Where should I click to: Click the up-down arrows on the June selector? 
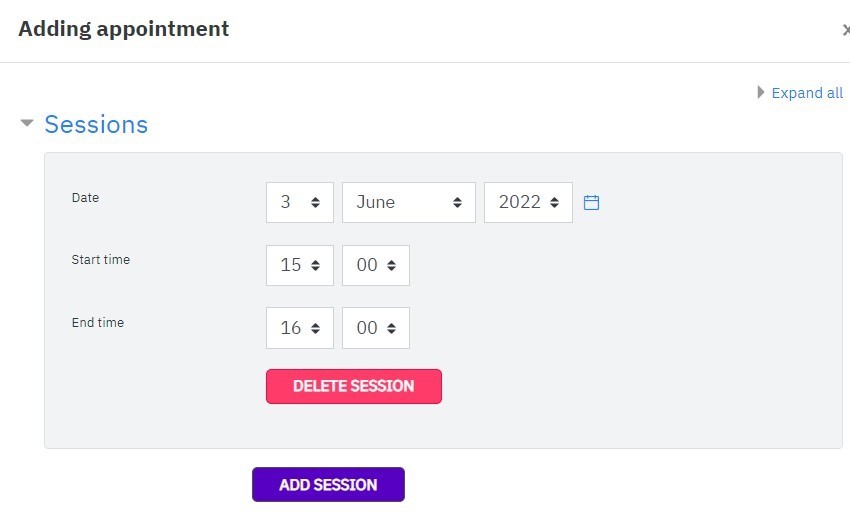[x=457, y=202]
